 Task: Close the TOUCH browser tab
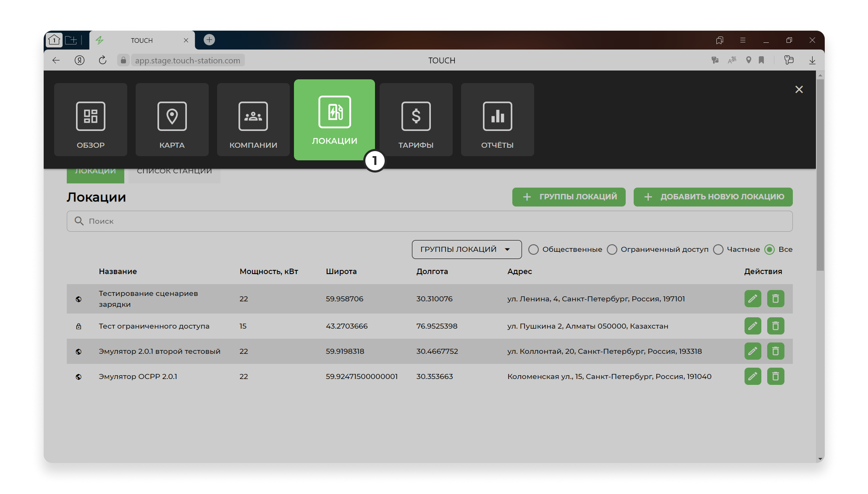pyautogui.click(x=186, y=40)
